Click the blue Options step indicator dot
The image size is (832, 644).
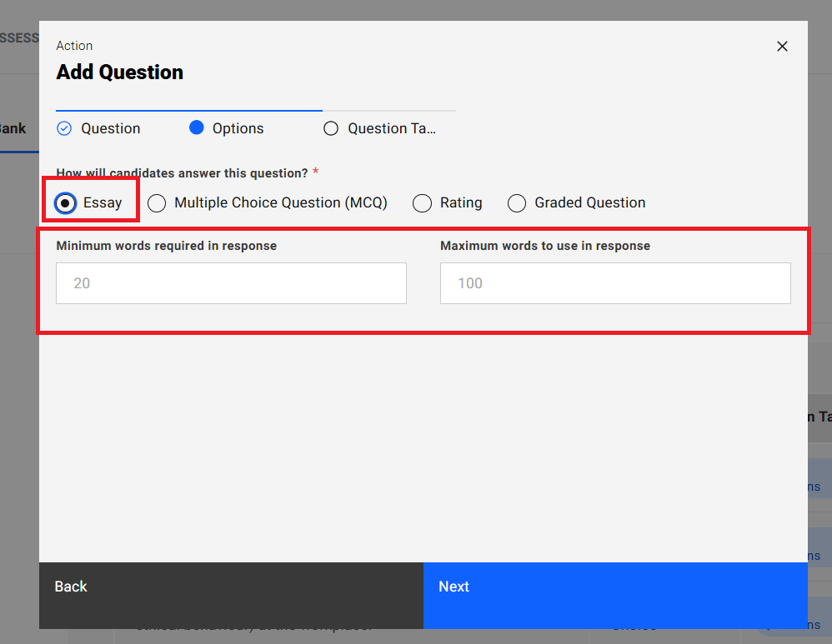point(197,127)
